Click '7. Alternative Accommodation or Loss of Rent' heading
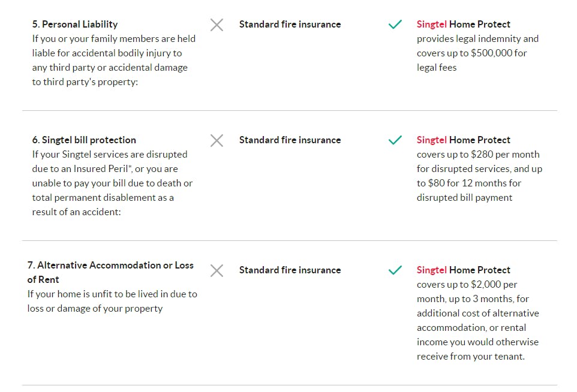The width and height of the screenshot is (577, 392). coord(110,272)
